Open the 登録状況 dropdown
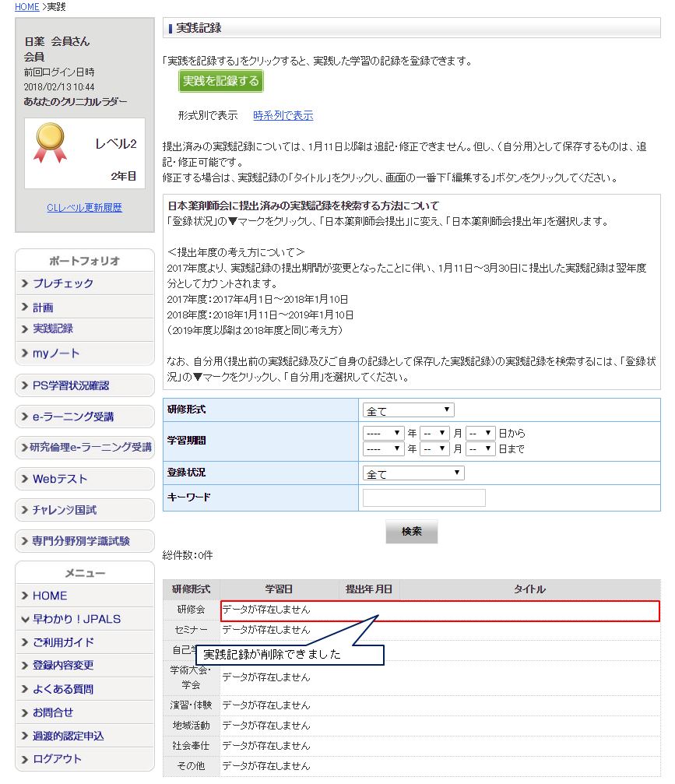The image size is (675, 784). [x=413, y=473]
